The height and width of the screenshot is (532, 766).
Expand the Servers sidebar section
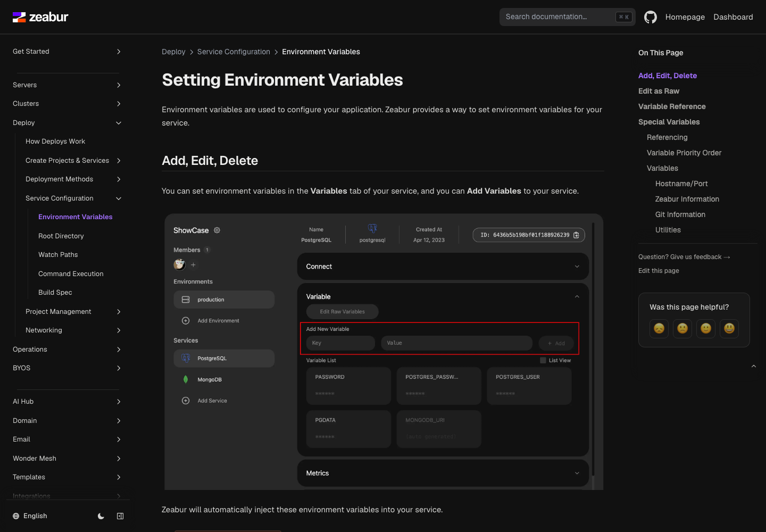point(67,85)
